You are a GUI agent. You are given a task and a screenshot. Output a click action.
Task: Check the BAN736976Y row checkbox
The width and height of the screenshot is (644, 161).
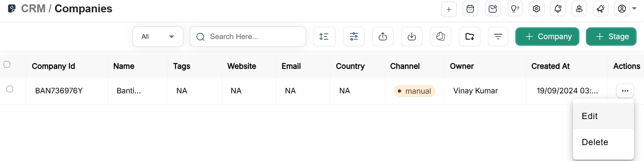10,89
